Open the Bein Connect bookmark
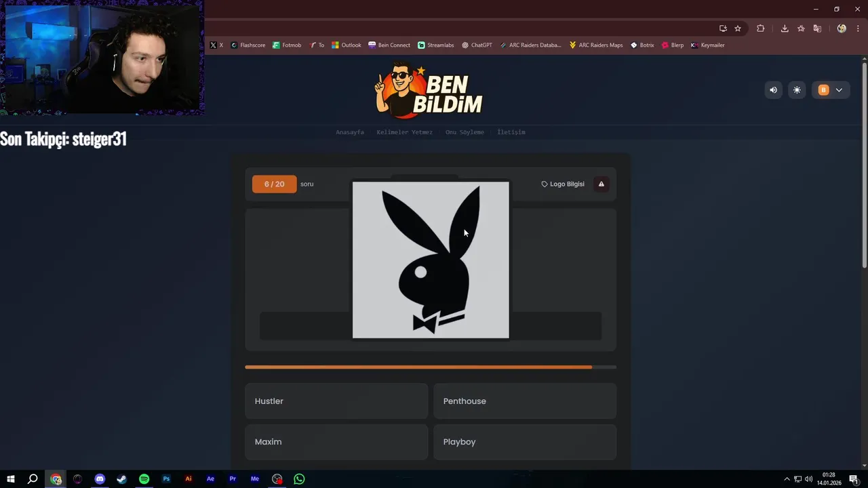This screenshot has height=488, width=868. 389,45
